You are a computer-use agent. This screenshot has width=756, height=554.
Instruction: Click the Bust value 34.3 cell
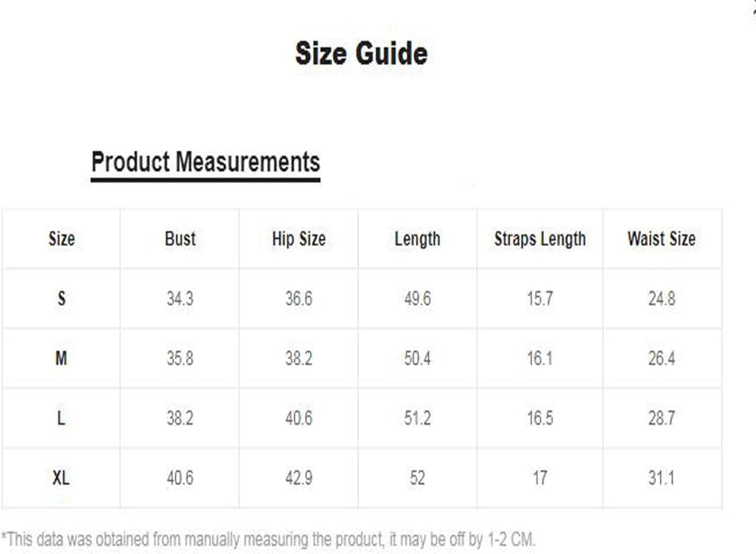(x=180, y=298)
